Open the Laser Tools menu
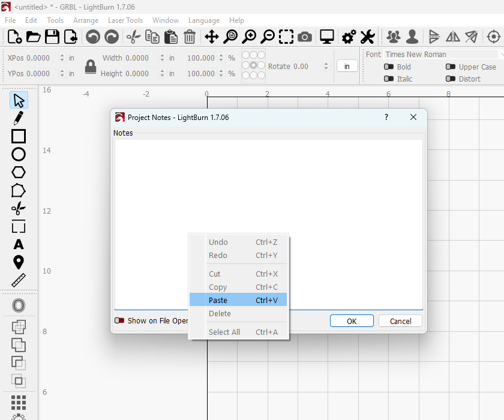 click(x=125, y=20)
